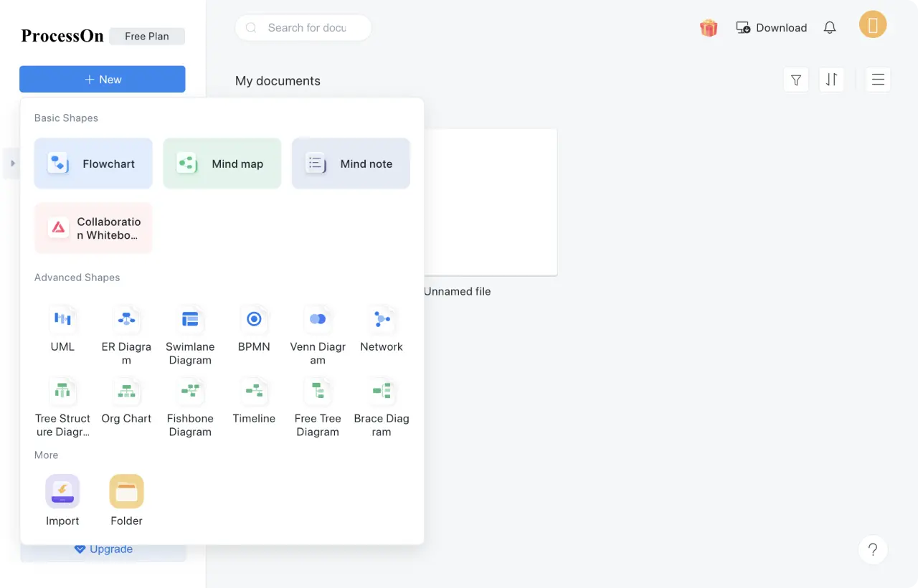Choose the Venn Diagram icon
The width and height of the screenshot is (918, 588).
click(x=318, y=319)
